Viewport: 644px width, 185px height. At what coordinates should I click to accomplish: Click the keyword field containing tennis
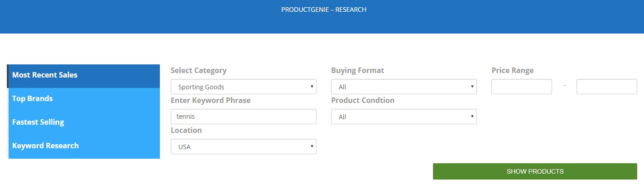243,117
